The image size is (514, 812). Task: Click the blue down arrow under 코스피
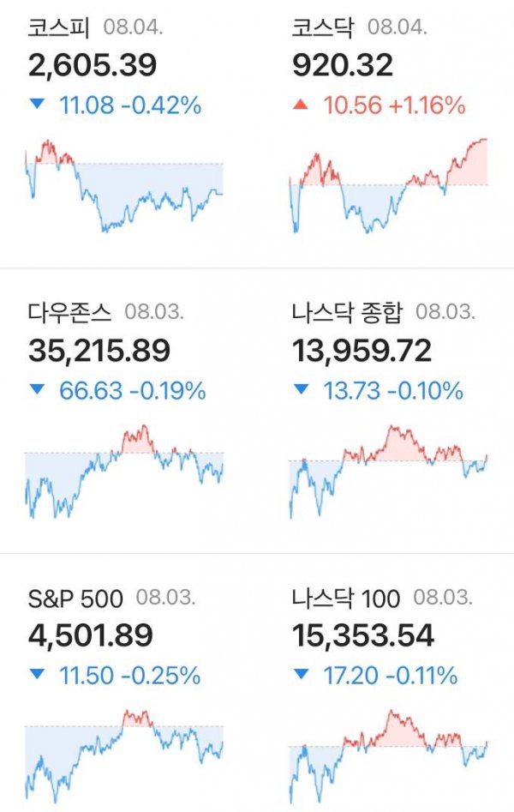pos(38,104)
